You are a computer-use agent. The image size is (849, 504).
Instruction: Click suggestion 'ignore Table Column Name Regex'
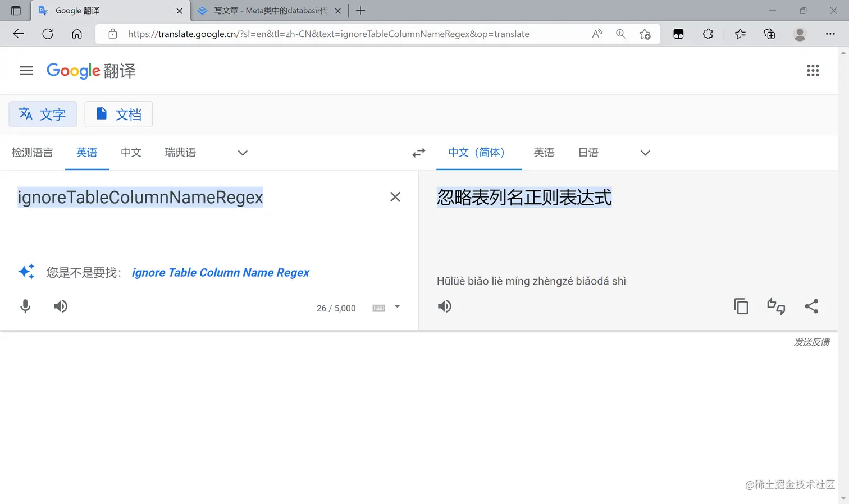point(220,273)
